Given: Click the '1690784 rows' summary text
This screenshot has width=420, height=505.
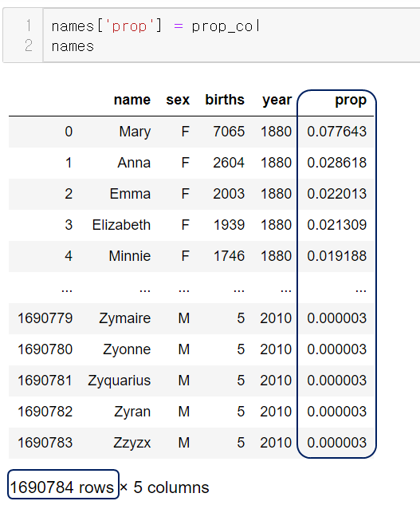Looking at the screenshot, I should [x=62, y=487].
